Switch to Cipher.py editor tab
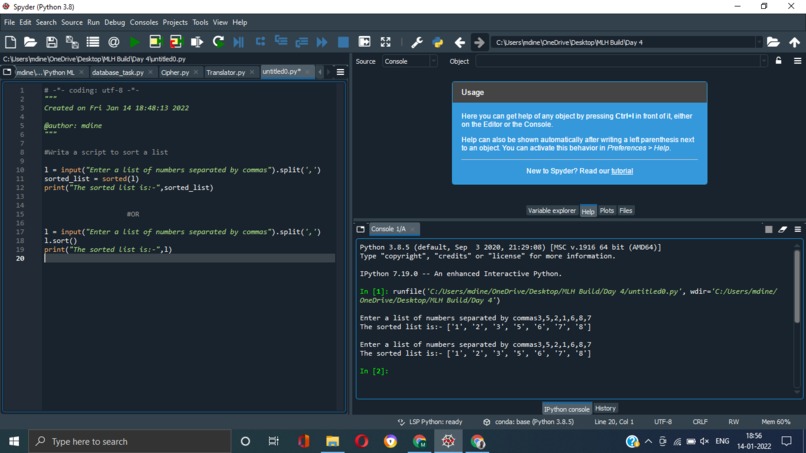This screenshot has width=806, height=453. click(x=175, y=72)
